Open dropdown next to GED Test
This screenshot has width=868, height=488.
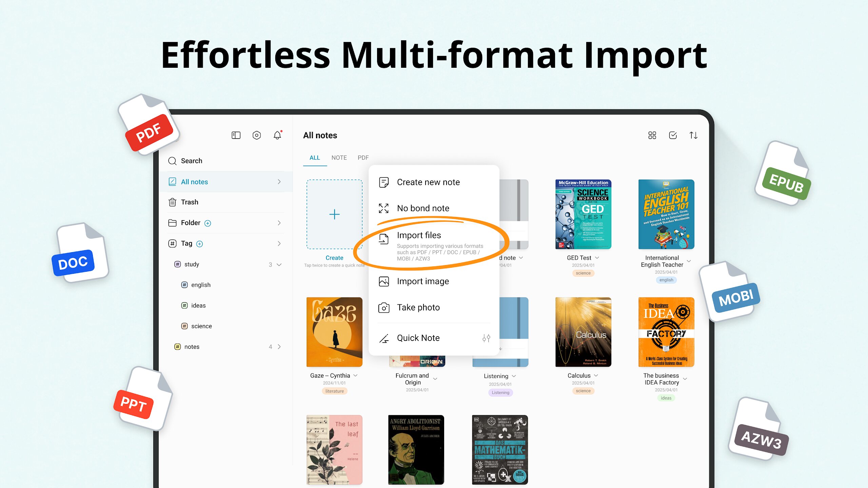tap(597, 258)
